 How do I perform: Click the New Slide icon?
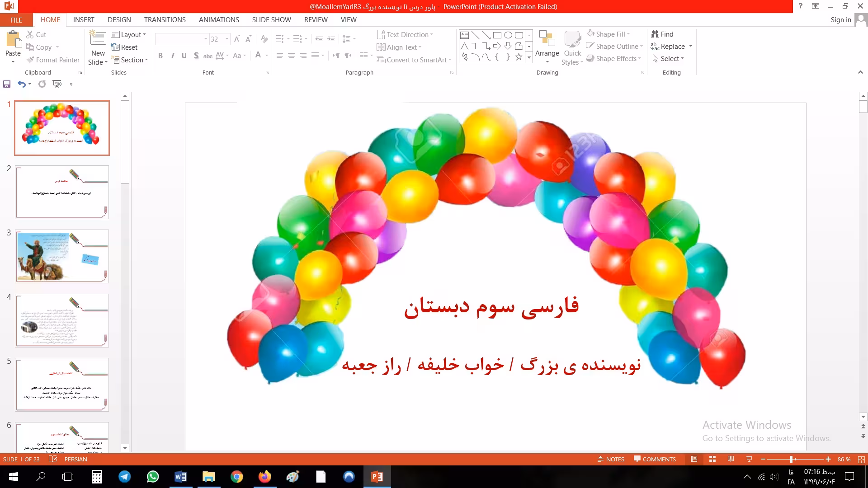coord(98,38)
